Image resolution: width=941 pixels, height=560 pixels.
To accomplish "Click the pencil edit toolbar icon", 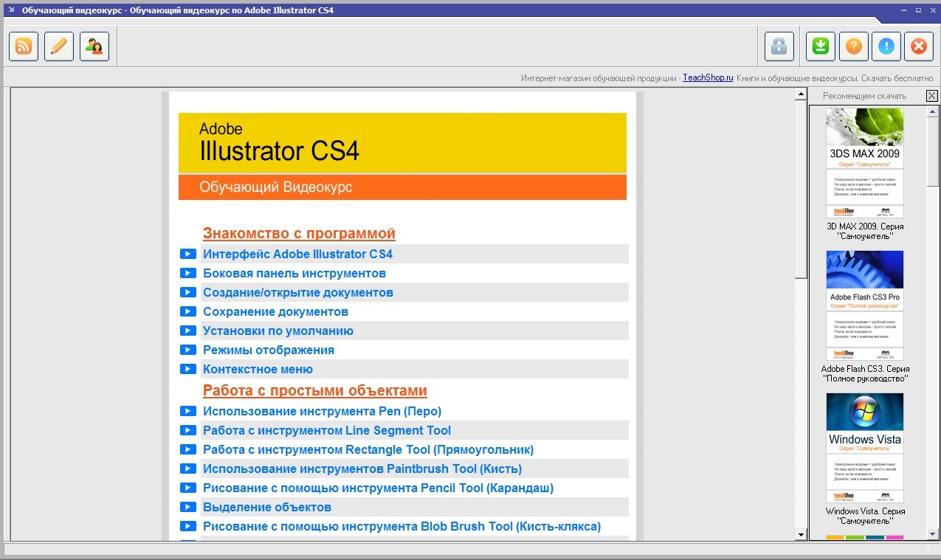I will pos(59,46).
